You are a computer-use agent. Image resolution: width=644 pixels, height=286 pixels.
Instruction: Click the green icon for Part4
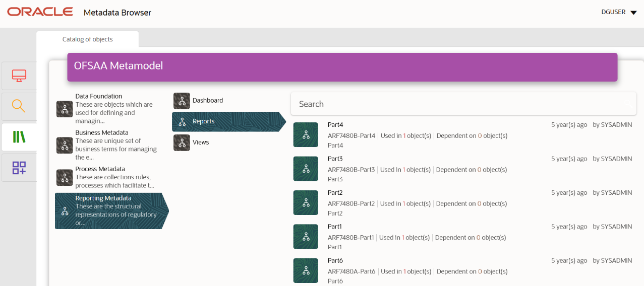coord(306,135)
